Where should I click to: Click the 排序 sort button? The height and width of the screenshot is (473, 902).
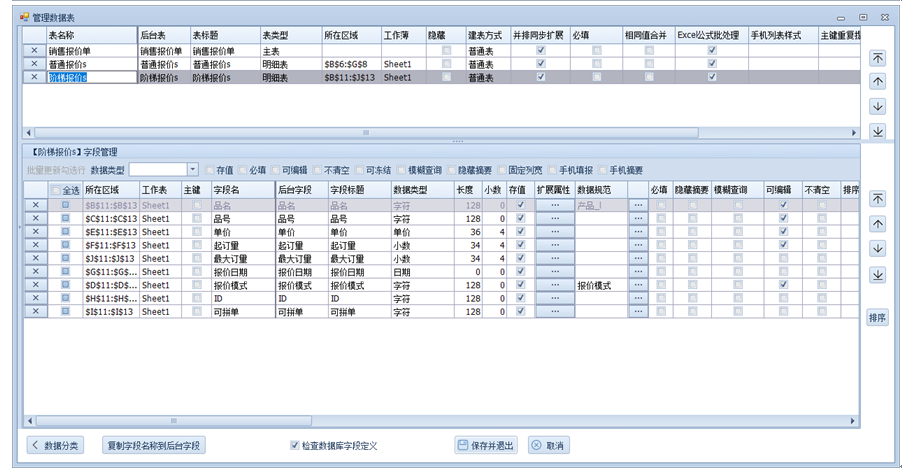(x=877, y=317)
